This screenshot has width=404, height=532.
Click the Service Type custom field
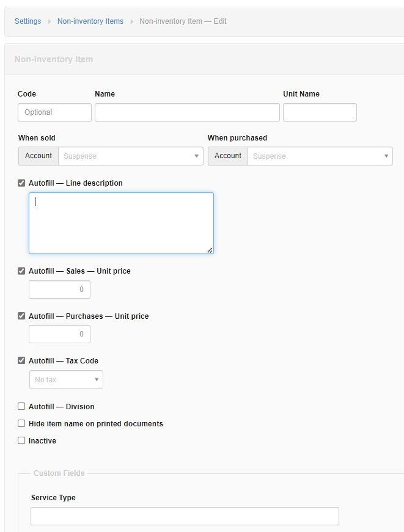pos(184,516)
